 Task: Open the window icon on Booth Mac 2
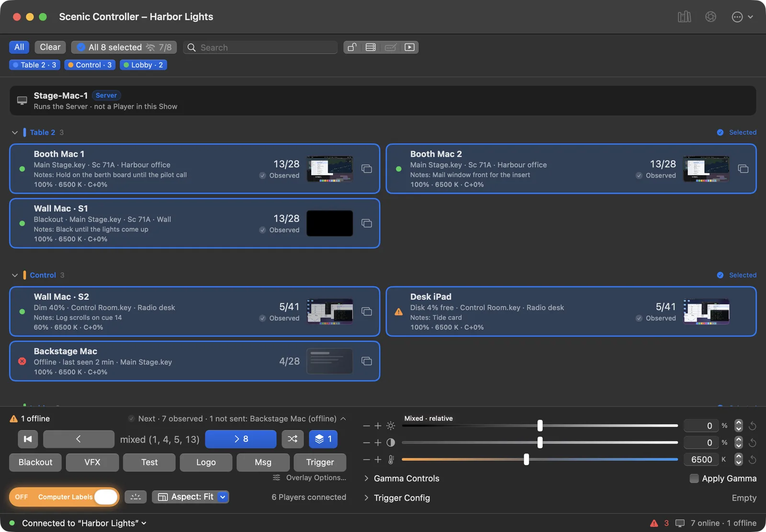(x=743, y=169)
